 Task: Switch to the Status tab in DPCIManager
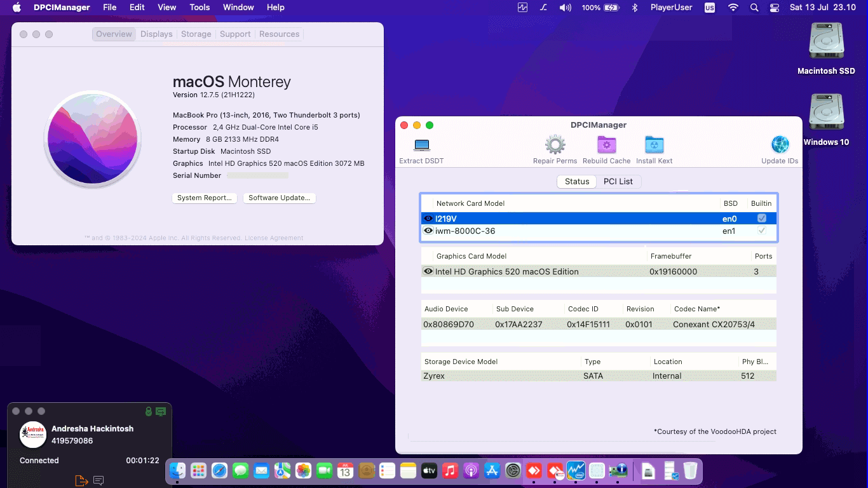577,181
